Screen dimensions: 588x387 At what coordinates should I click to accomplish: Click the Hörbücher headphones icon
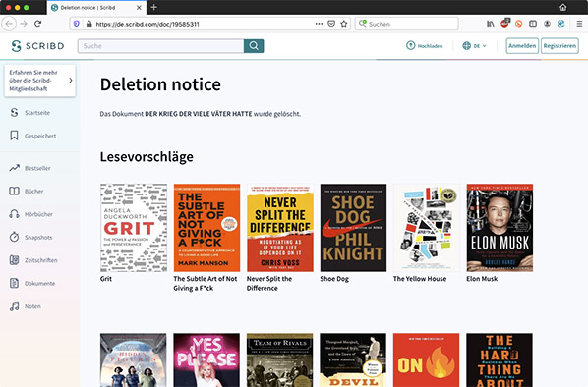tap(14, 214)
